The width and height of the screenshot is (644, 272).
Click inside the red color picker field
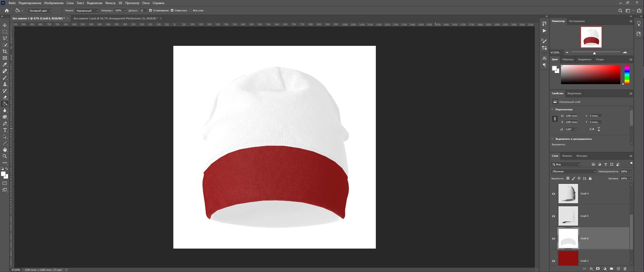tap(590, 75)
